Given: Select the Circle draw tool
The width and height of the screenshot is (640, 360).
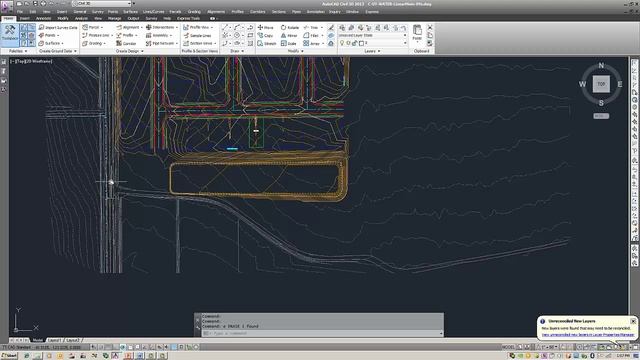Looking at the screenshot, I should [x=237, y=36].
